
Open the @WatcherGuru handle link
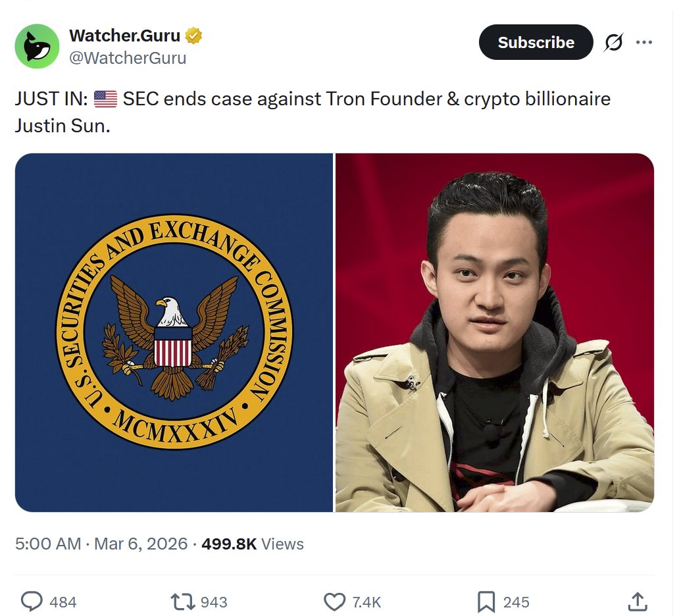pyautogui.click(x=128, y=58)
